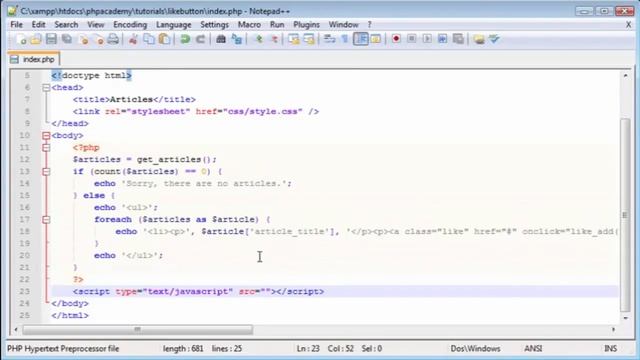Undo last action with green arrow
Screen dimensions: 640x360
pyautogui.click(x=185, y=39)
